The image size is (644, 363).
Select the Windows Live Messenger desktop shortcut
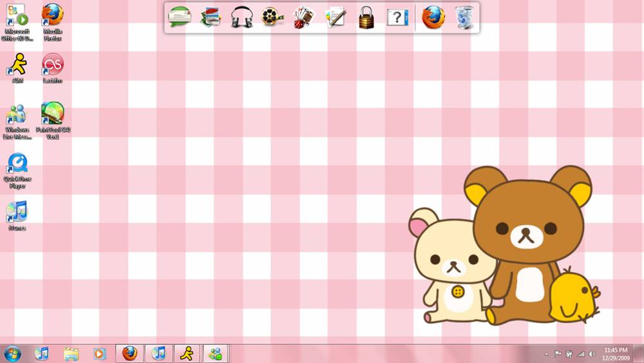[x=17, y=122]
